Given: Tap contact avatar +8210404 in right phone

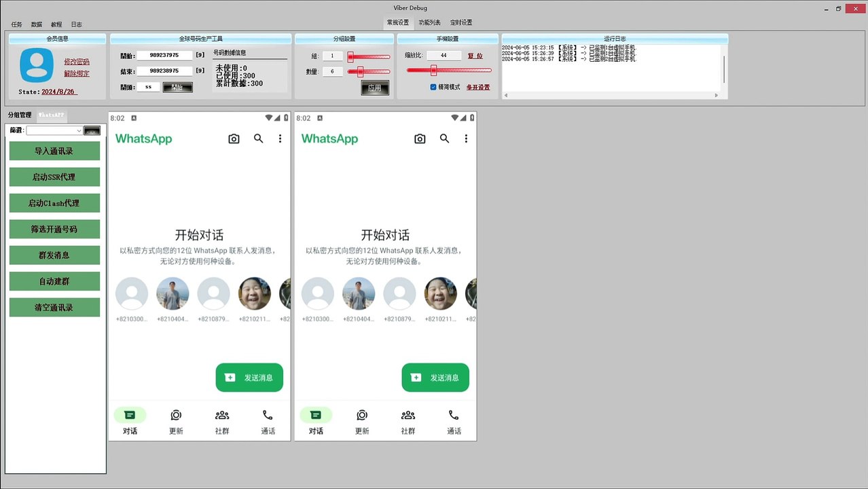Looking at the screenshot, I should click(x=359, y=294).
